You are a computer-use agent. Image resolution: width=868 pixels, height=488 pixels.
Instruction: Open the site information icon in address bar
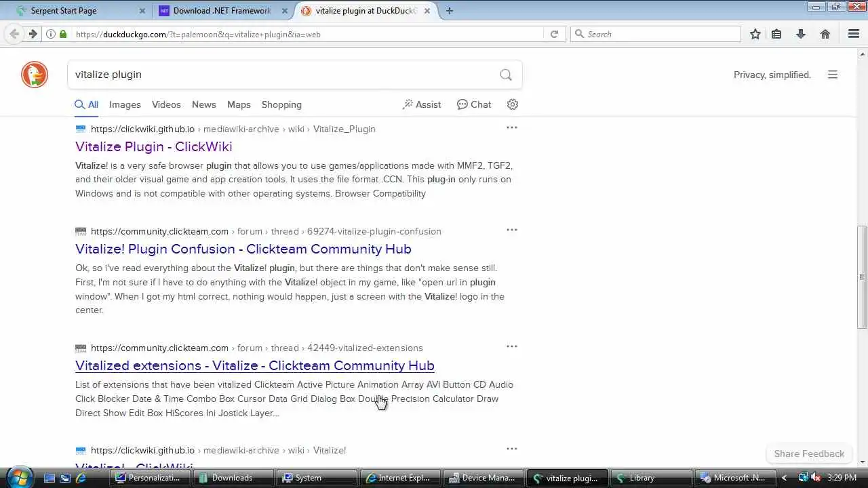pyautogui.click(x=51, y=34)
